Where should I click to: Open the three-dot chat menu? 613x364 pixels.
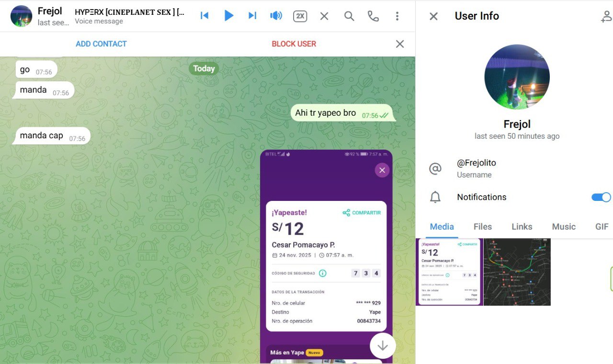click(397, 16)
